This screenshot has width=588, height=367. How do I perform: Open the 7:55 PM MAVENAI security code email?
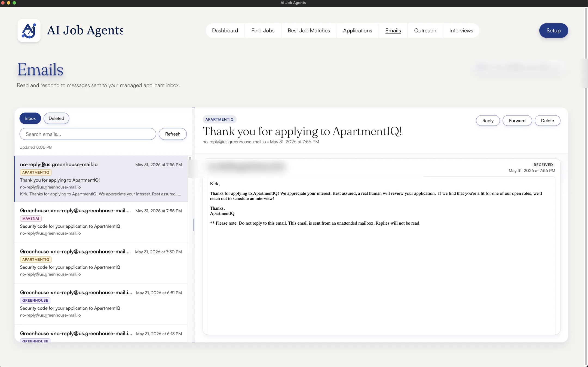pyautogui.click(x=101, y=222)
